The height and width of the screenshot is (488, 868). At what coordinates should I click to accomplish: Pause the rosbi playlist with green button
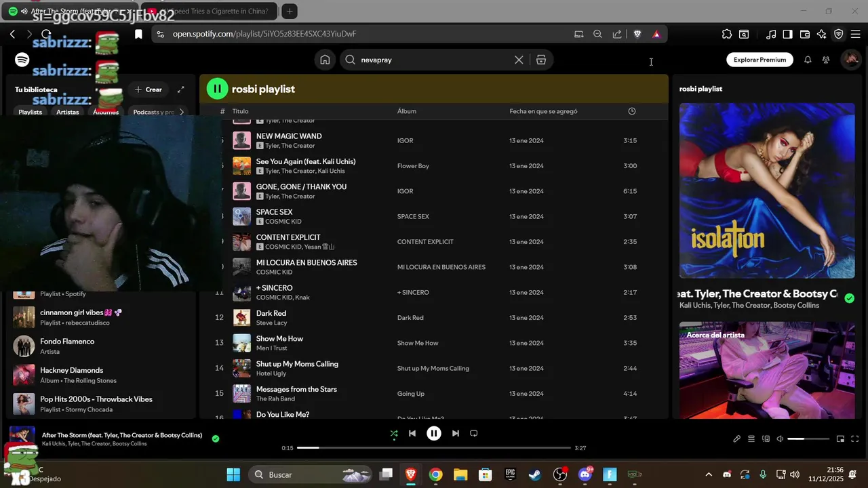coord(217,88)
